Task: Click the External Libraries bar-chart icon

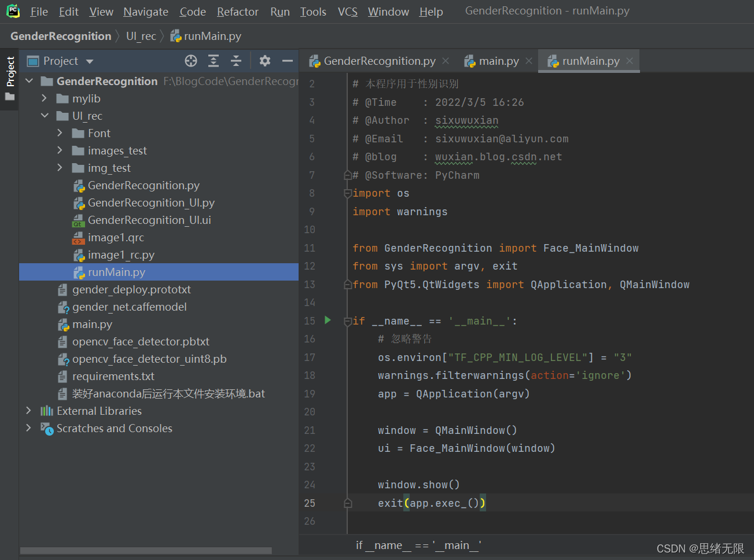Action: pos(47,411)
